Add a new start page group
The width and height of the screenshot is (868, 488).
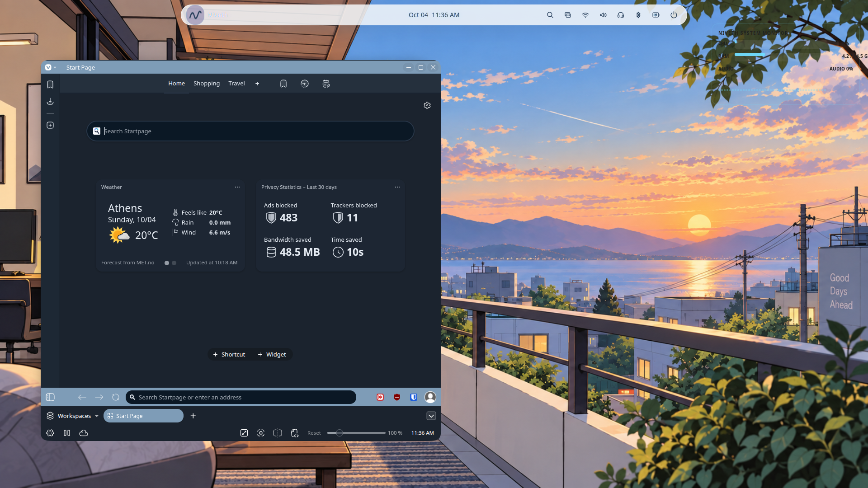click(x=257, y=84)
